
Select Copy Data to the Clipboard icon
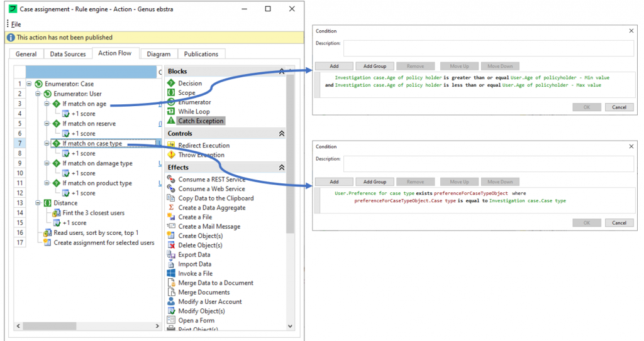[x=171, y=198]
